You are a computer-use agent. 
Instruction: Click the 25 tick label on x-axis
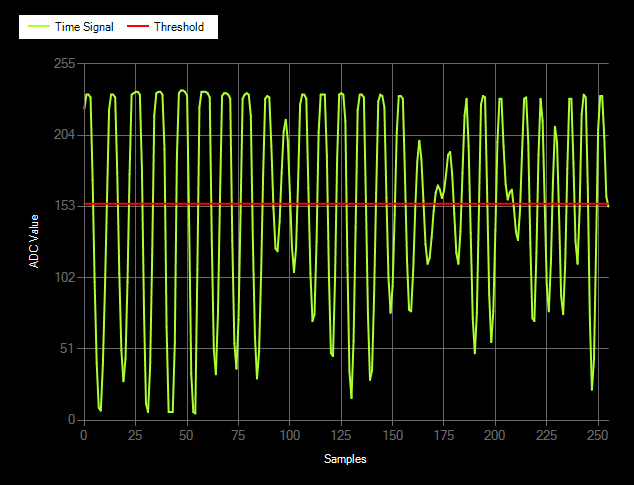coord(135,435)
